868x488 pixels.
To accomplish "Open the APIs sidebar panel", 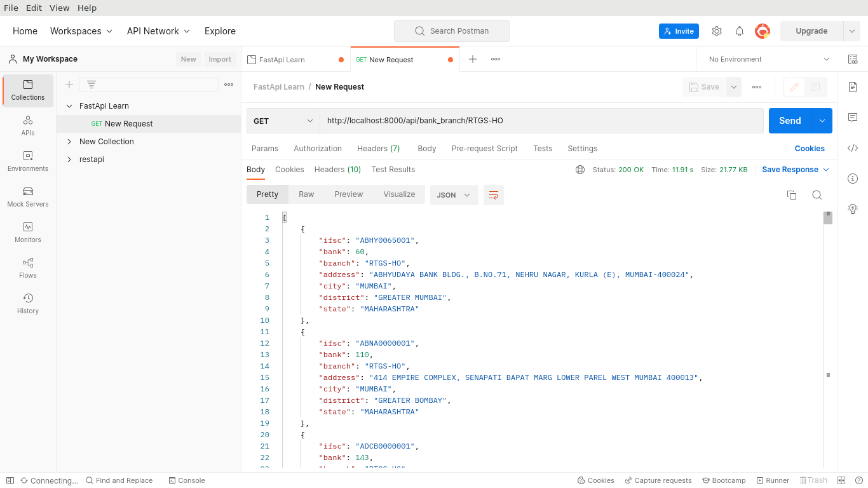I will click(x=28, y=126).
